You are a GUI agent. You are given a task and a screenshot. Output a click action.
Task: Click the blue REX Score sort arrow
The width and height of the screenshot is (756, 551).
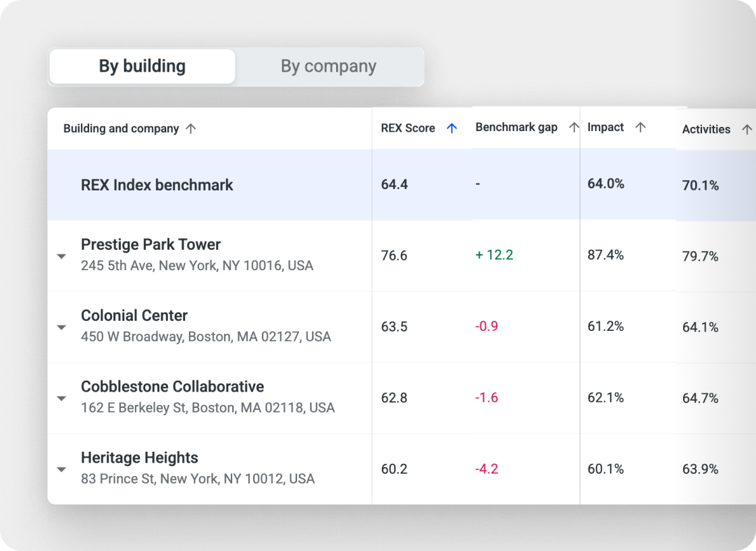point(452,128)
